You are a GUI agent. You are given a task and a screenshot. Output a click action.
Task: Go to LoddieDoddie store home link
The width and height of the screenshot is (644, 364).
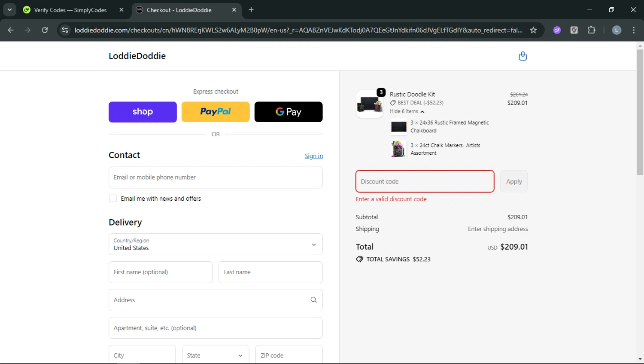[x=137, y=56]
